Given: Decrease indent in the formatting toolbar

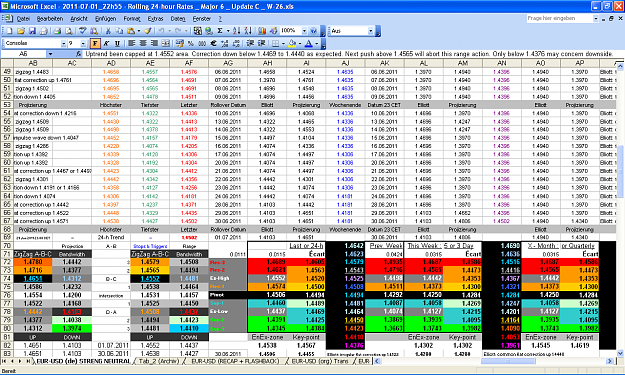Looking at the screenshot, I should [x=250, y=43].
